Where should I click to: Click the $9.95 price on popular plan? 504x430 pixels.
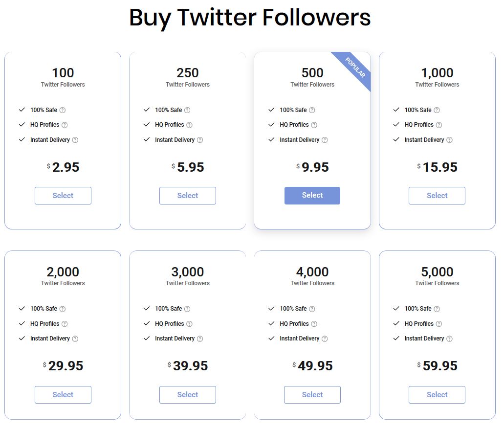click(312, 167)
